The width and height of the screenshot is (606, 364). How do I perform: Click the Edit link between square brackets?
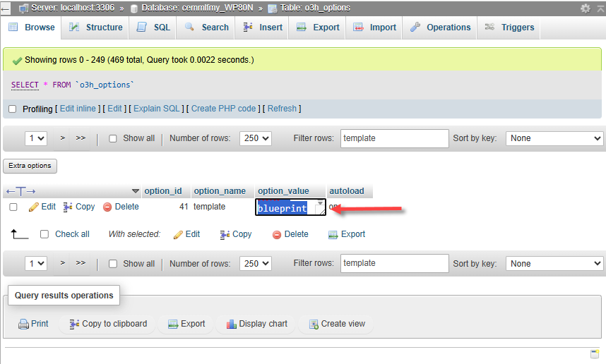point(114,109)
